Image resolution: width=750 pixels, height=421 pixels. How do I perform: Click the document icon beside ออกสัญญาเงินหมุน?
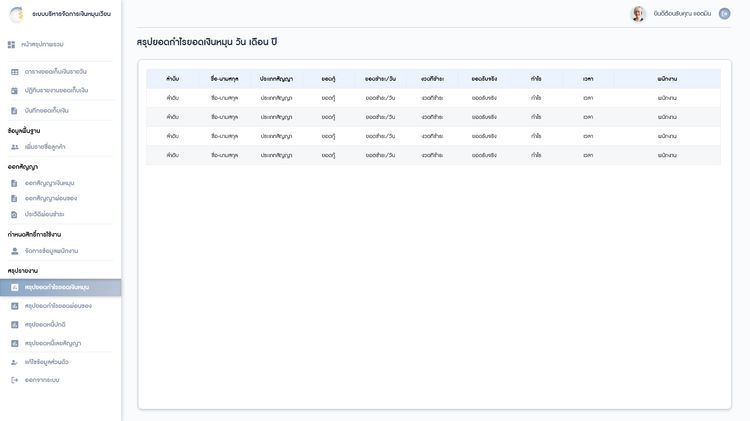coord(14,183)
